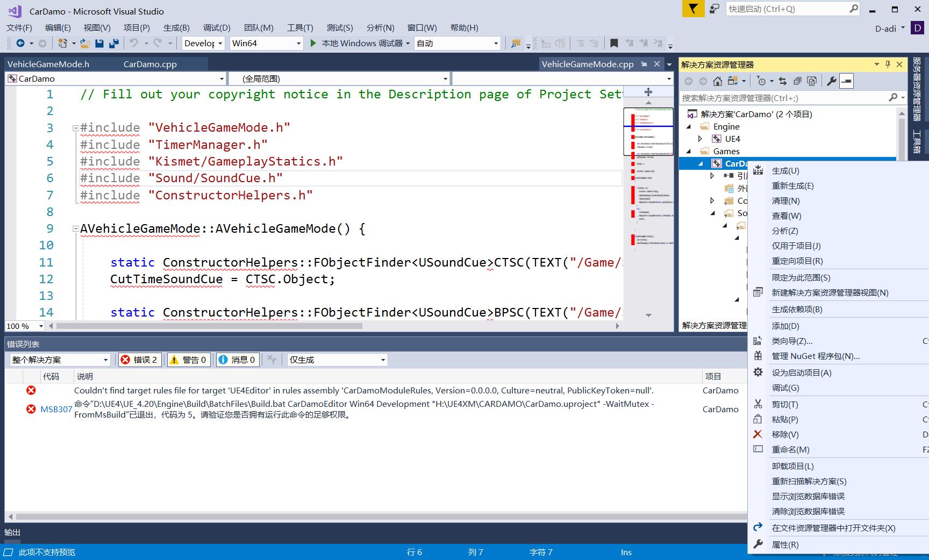Click the new project icon in toolbar
929x560 pixels.
point(62,43)
